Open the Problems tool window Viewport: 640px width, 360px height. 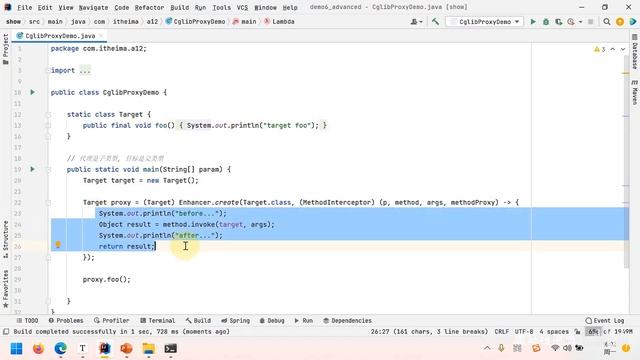(66, 321)
